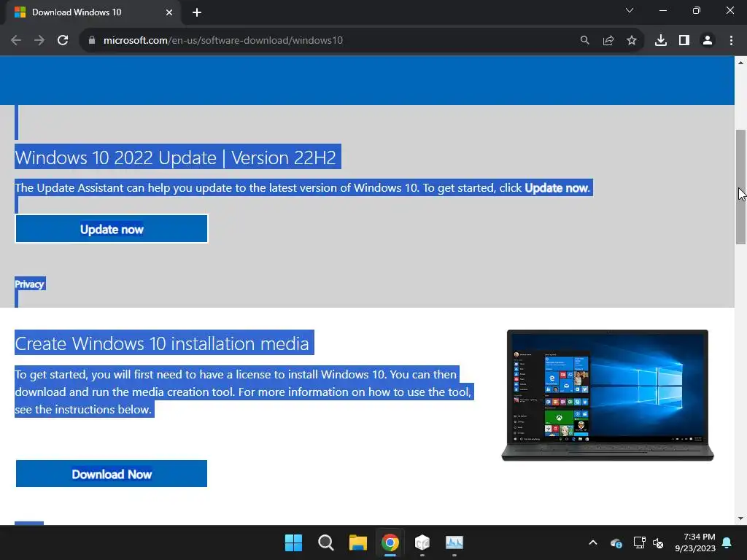Click the Windows 10 laptop image
Image resolution: width=747 pixels, height=560 pixels.
608,395
